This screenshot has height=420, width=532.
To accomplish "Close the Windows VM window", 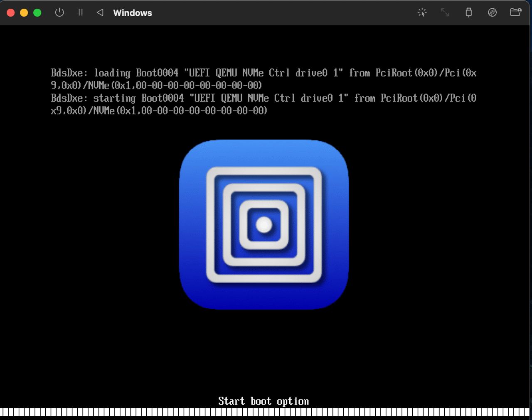I will click(x=11, y=12).
